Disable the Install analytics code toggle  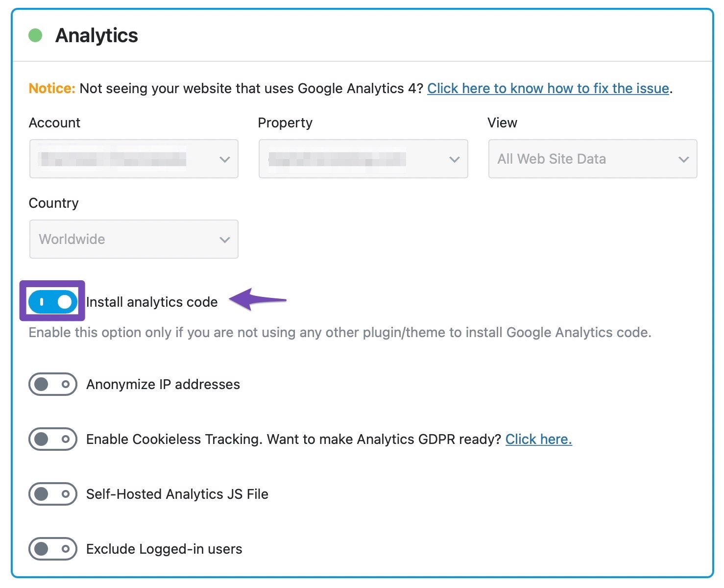[x=52, y=302]
